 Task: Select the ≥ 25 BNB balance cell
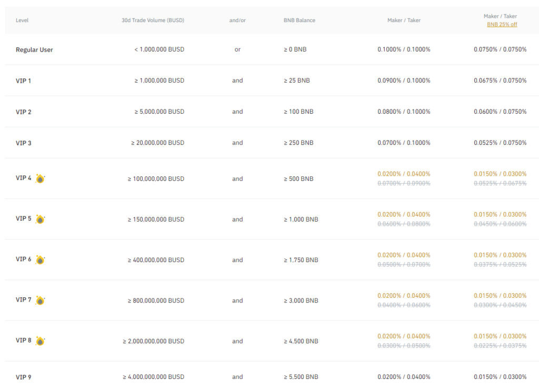point(297,81)
